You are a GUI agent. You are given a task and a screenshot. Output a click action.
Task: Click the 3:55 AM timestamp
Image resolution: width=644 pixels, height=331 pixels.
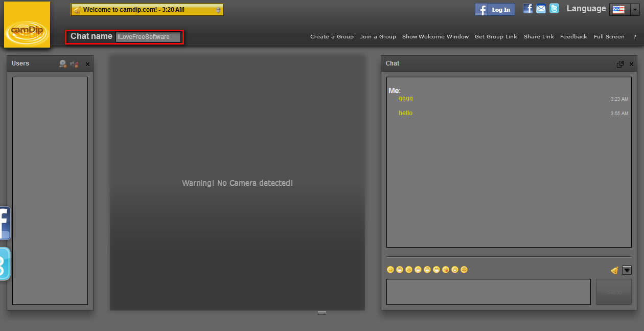click(619, 114)
